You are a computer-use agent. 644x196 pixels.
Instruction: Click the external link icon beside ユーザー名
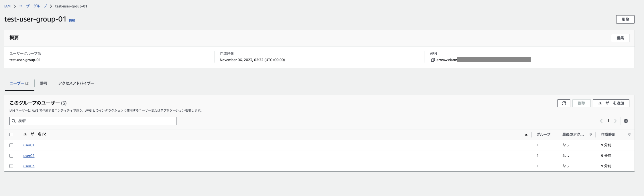(44, 135)
